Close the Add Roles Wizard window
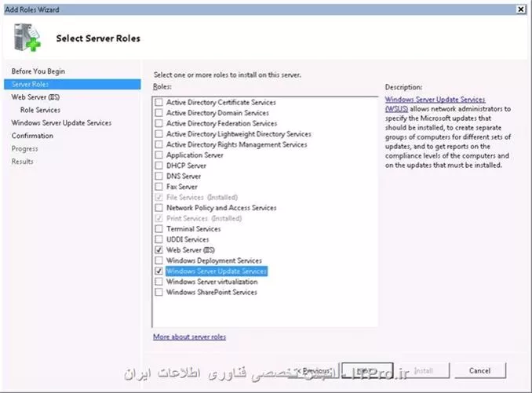The width and height of the screenshot is (532, 393). coord(521,9)
